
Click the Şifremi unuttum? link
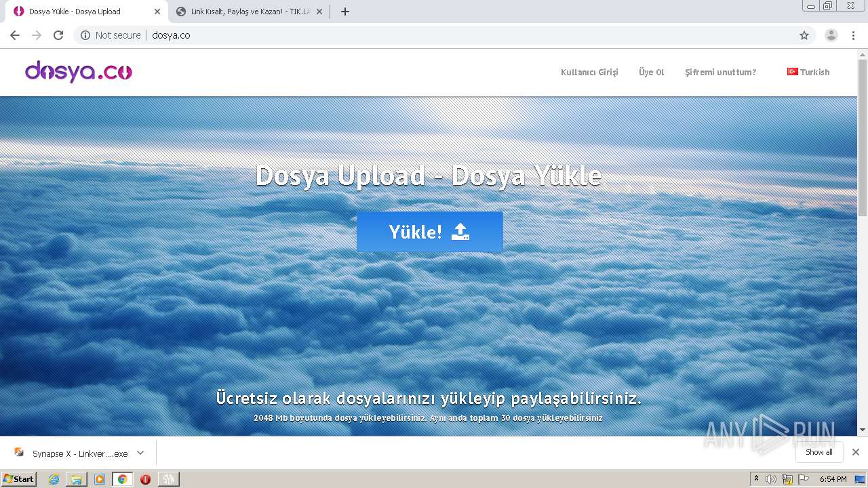(720, 72)
